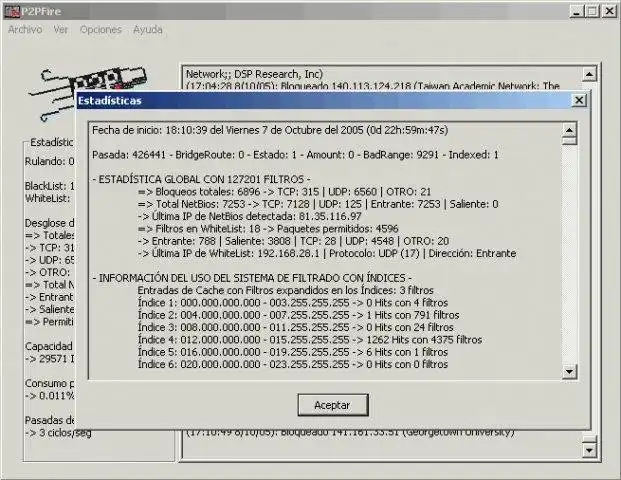Click the 'Georgetown University' log line
This screenshot has height=480, width=621.
(351, 432)
